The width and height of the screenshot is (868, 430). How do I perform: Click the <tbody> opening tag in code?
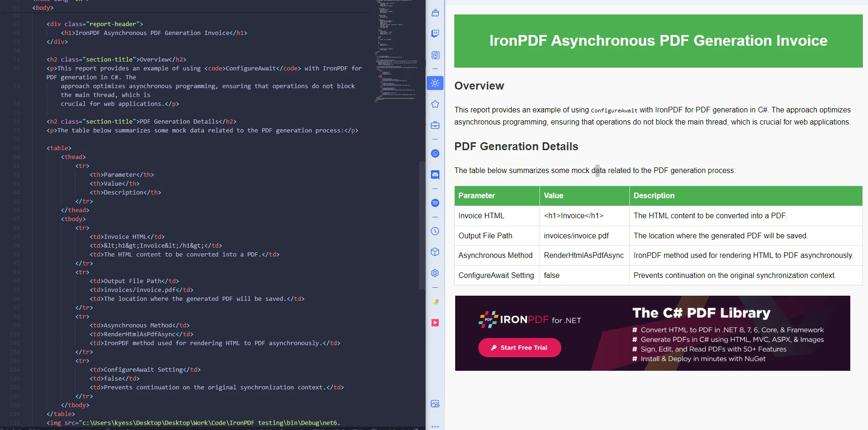coord(74,219)
